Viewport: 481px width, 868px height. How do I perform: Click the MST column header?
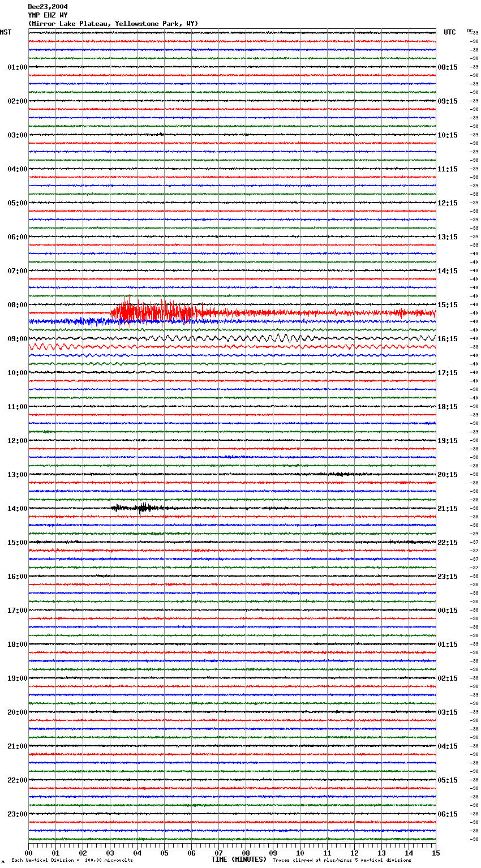(x=6, y=32)
